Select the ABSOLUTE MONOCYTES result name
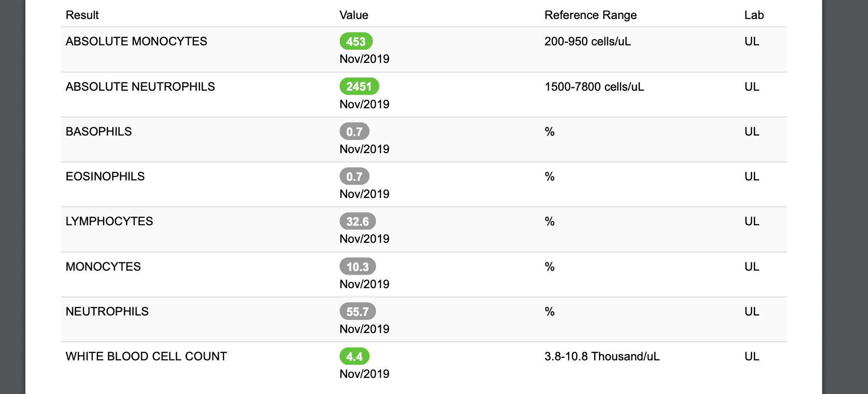The width and height of the screenshot is (868, 394). click(137, 41)
